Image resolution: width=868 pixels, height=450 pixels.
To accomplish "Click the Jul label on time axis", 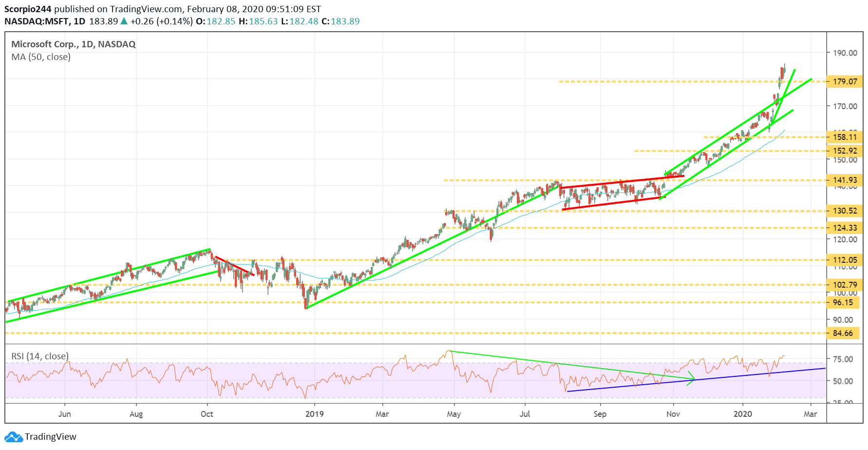I will click(x=525, y=414).
